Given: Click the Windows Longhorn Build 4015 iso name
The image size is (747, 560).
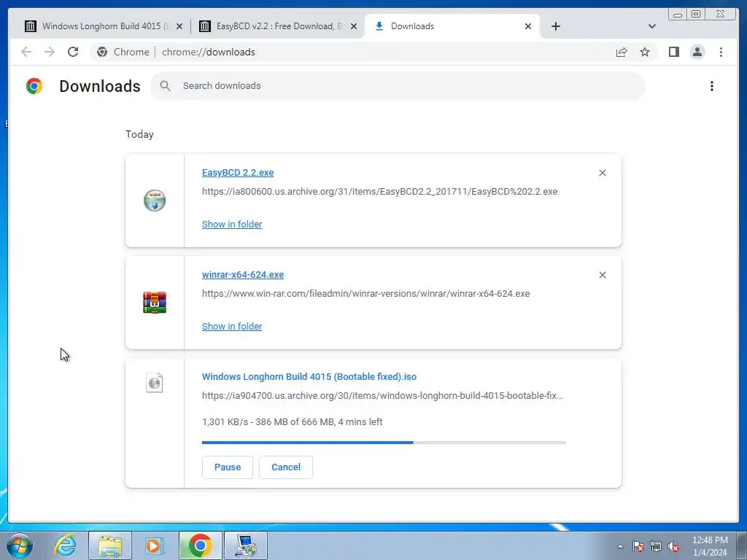Looking at the screenshot, I should pos(309,377).
